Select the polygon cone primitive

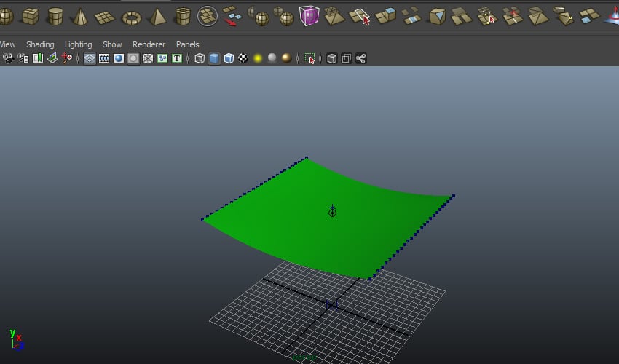81,15
